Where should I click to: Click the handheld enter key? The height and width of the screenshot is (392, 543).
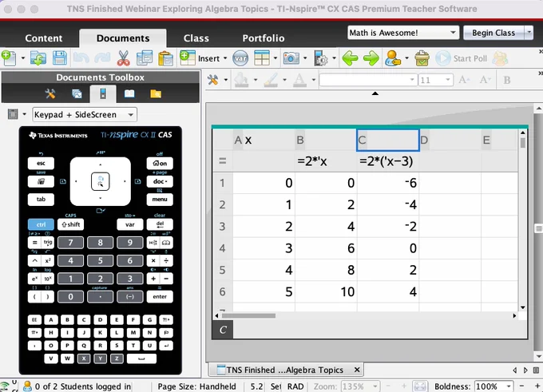160,297
